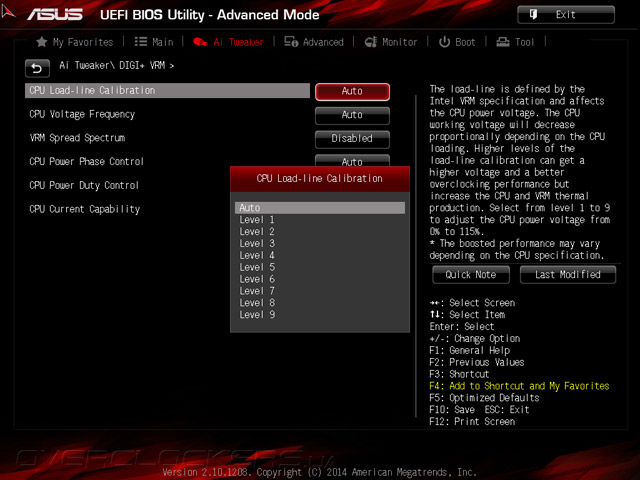Click the F10: Save ESC: Exit hint

click(x=479, y=409)
